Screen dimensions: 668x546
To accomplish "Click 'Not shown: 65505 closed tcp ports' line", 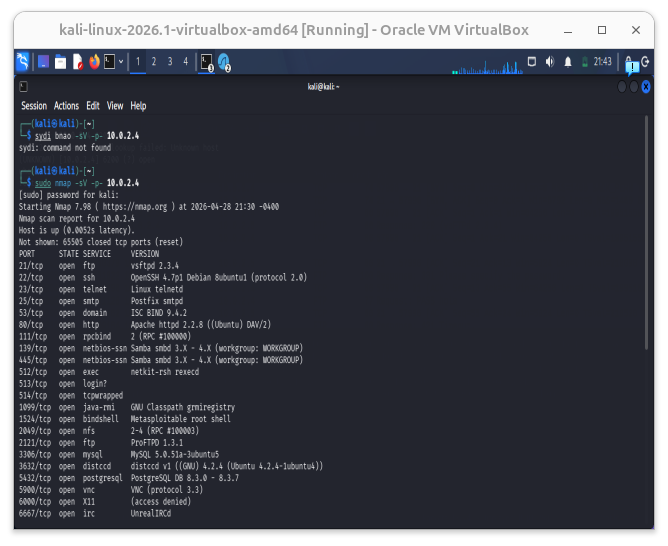I will [101, 242].
